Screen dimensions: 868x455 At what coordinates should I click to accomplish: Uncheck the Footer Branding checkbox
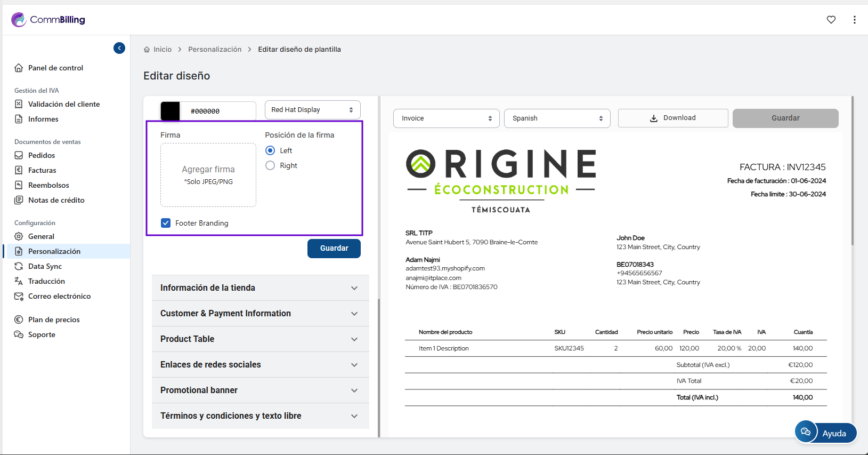(x=166, y=223)
